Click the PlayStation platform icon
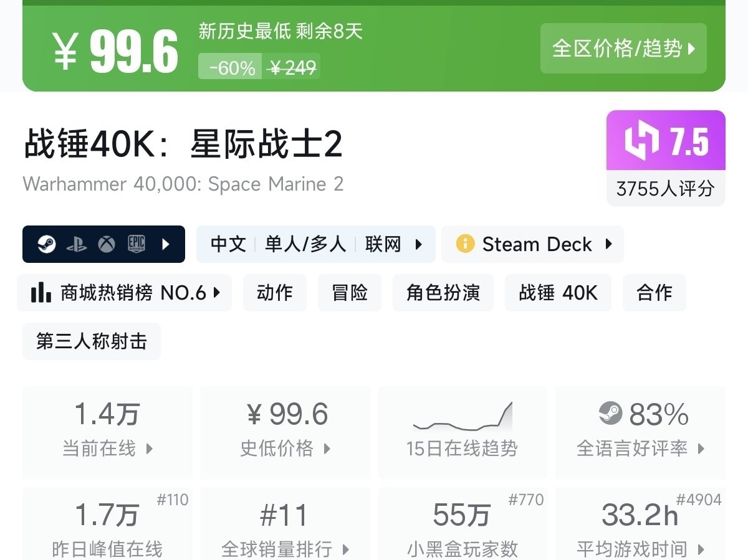 76,244
